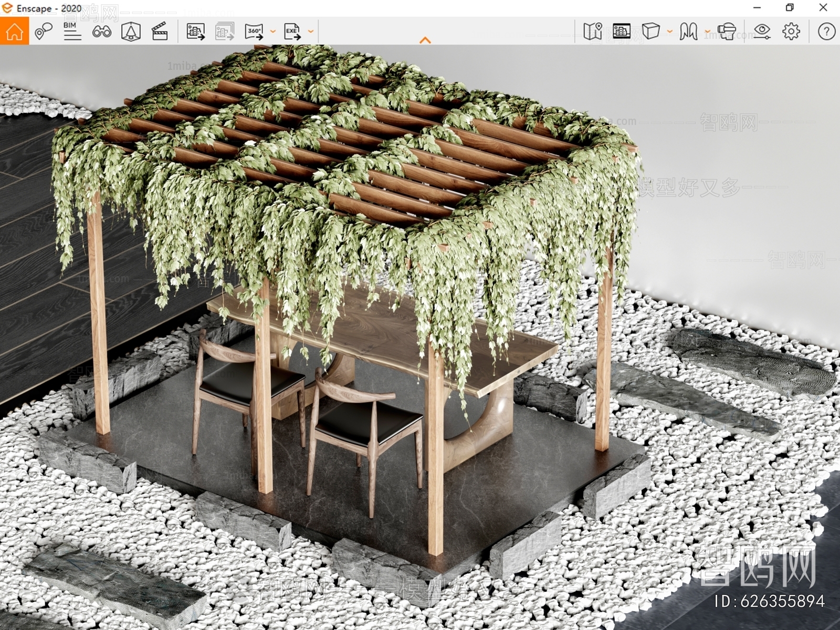Click the binoculars manage views icon
The height and width of the screenshot is (630, 840).
(x=101, y=31)
